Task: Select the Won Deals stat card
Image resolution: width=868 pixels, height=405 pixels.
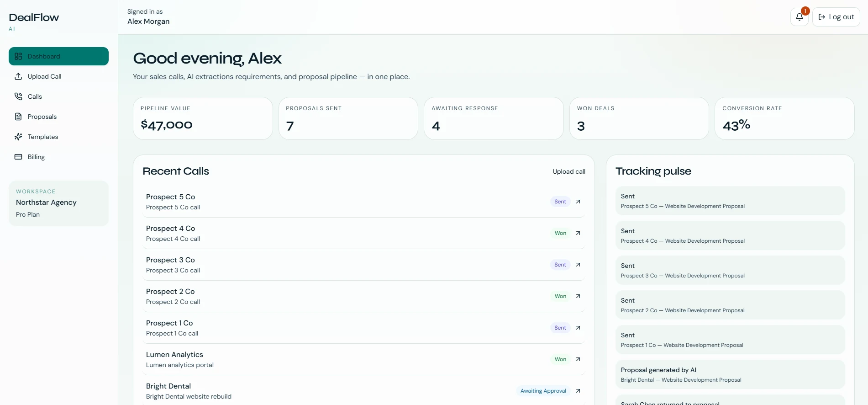Action: (x=639, y=118)
